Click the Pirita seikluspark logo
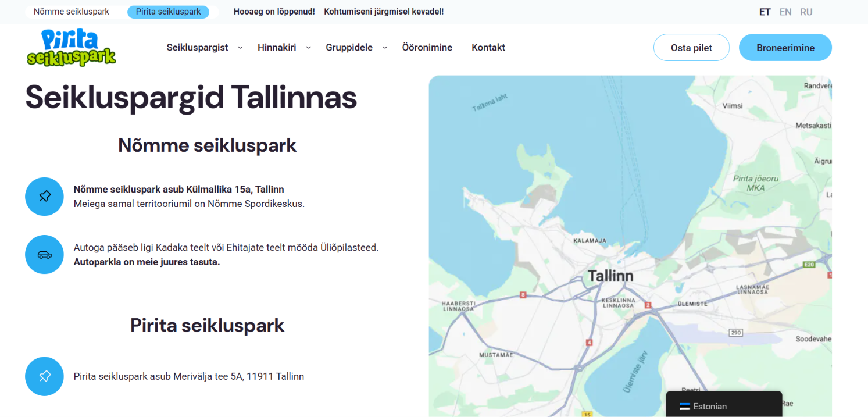868x417 pixels. tap(72, 48)
